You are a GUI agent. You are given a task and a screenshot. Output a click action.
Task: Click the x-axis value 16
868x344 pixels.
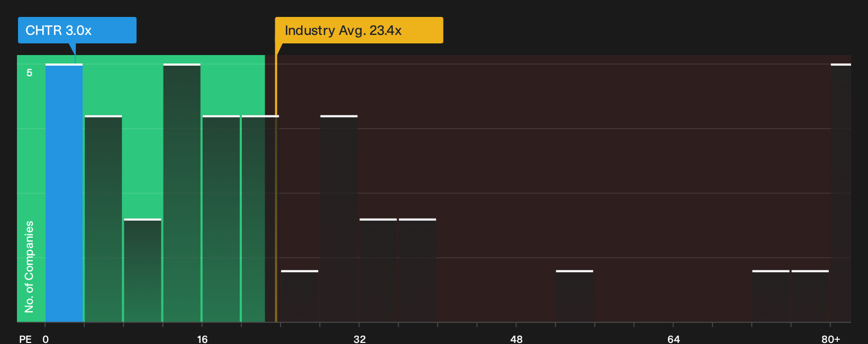tap(202, 339)
